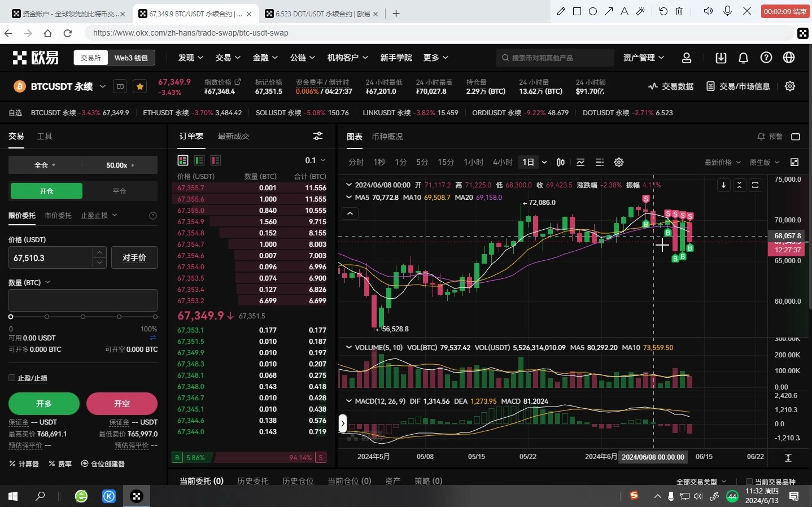The width and height of the screenshot is (812, 507).
Task: Open trading page settings gear icon
Action: [x=790, y=86]
